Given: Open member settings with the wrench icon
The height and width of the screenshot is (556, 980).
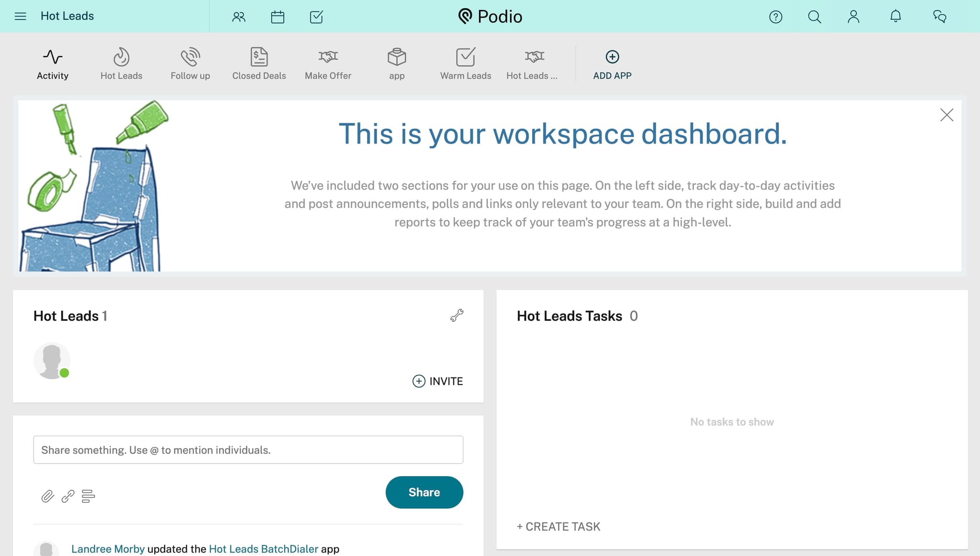Looking at the screenshot, I should tap(457, 316).
